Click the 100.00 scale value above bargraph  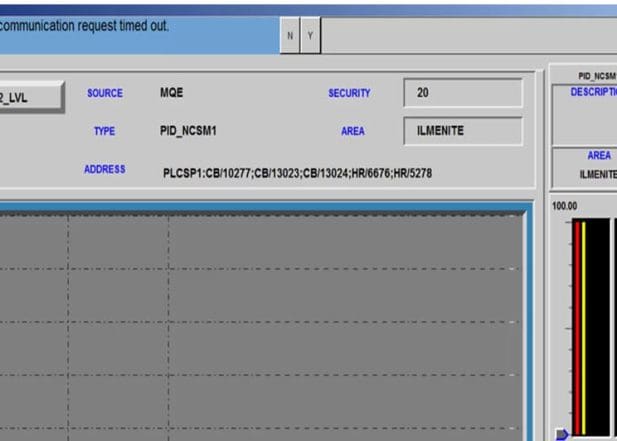(x=566, y=206)
